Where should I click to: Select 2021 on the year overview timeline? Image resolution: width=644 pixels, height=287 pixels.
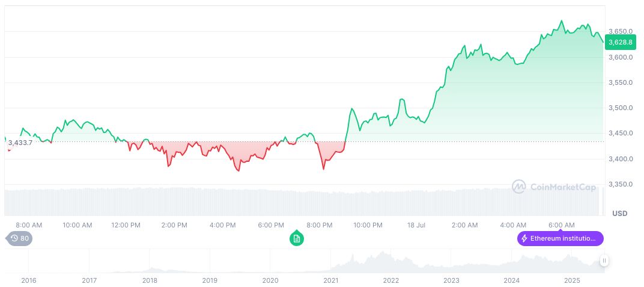click(x=331, y=280)
